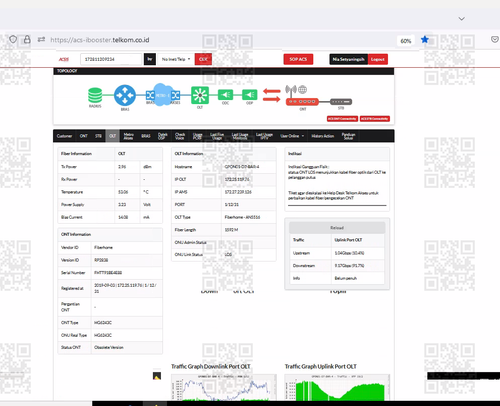The width and height of the screenshot is (500, 406).
Task: Click the SOP ACS button
Action: coord(298,59)
